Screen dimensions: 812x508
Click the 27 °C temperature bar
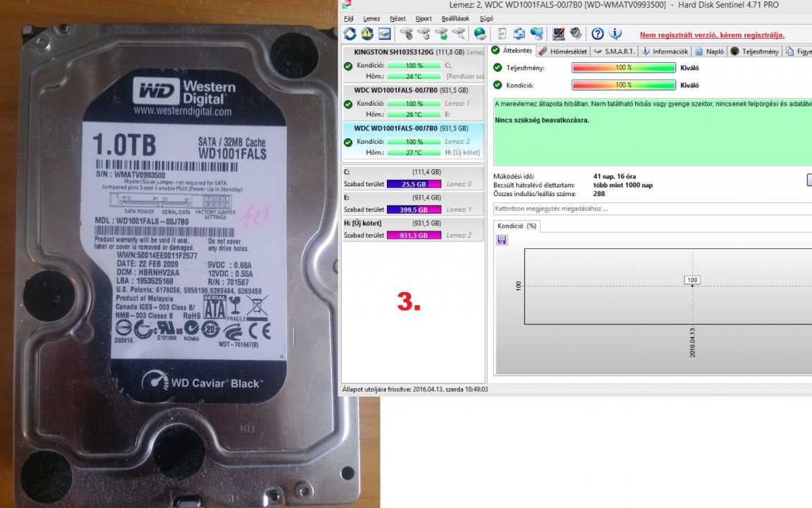pos(414,152)
